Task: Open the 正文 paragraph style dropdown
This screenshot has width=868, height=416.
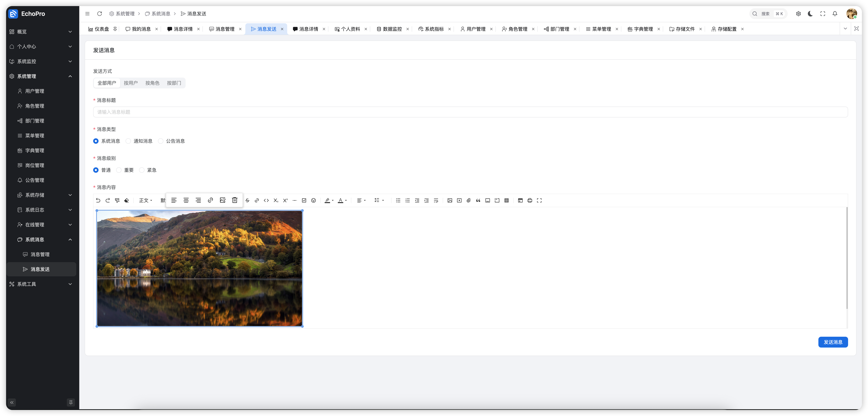Action: coord(146,200)
